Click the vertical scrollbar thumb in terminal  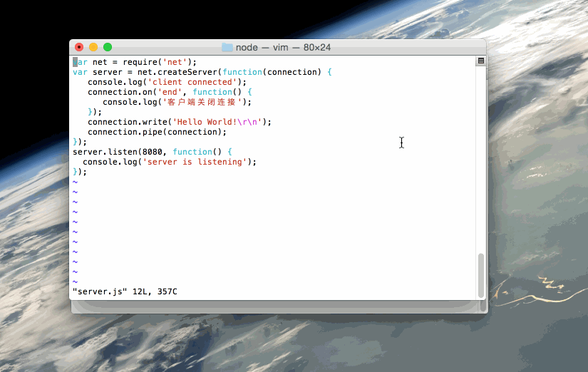pos(481,275)
